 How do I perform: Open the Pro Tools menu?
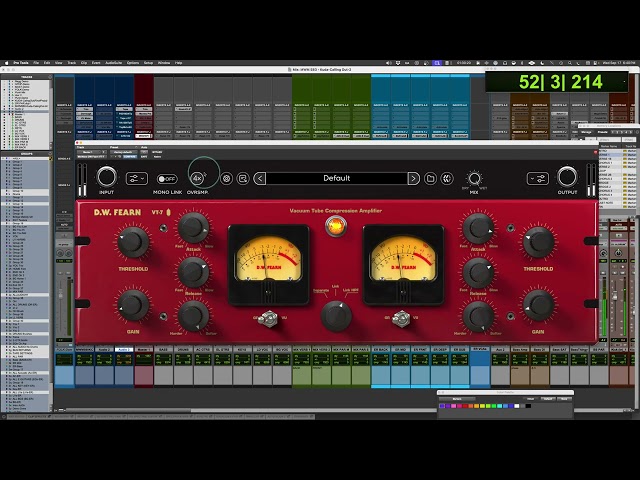click(x=21, y=63)
